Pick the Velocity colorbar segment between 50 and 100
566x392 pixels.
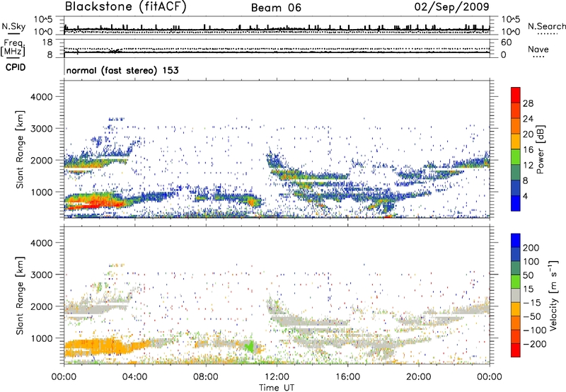click(516, 268)
